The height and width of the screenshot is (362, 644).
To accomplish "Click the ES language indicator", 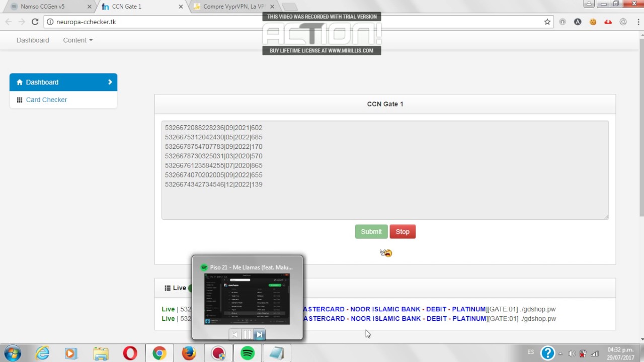I will (531, 352).
